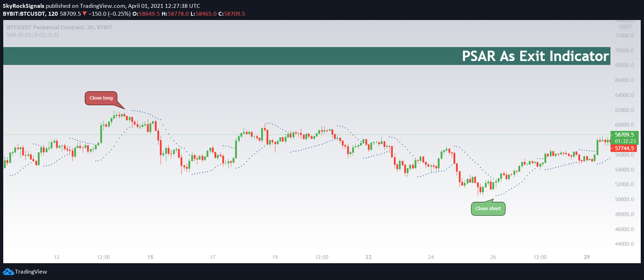Click the 72000.0 price axis label

624,36
